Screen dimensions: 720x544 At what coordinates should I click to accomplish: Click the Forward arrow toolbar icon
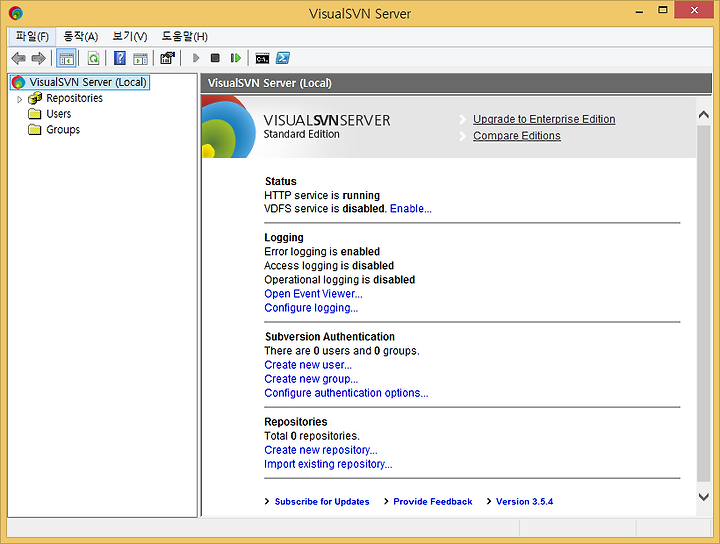tap(39, 58)
